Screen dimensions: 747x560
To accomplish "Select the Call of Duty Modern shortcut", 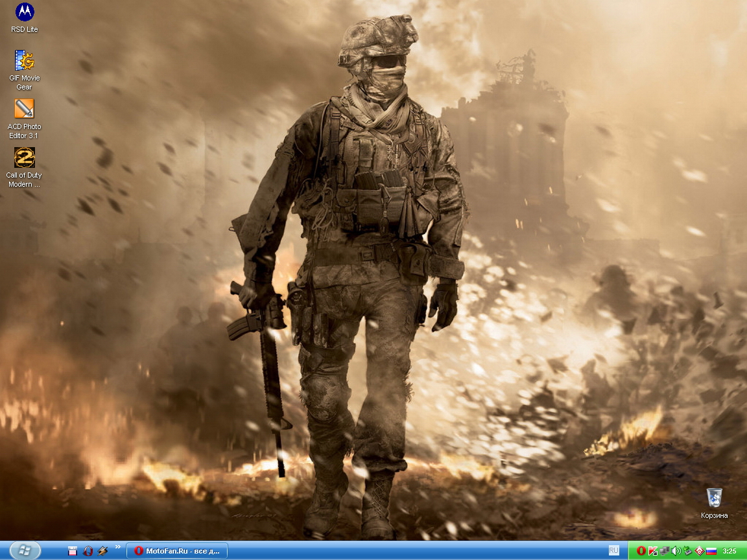I will coord(24,168).
